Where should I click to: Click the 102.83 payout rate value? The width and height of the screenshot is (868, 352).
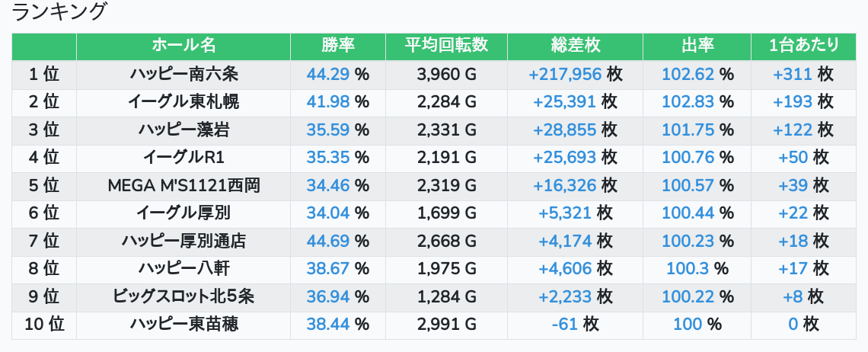pyautogui.click(x=688, y=102)
